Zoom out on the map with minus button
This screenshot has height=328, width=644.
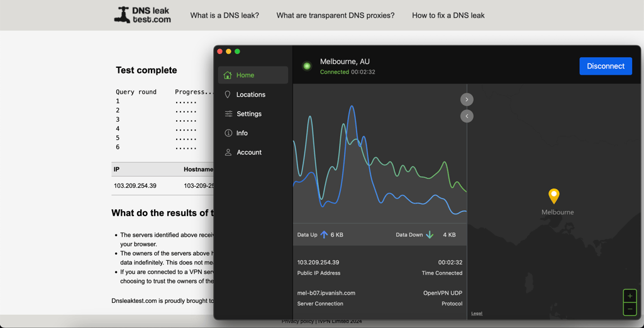(630, 309)
